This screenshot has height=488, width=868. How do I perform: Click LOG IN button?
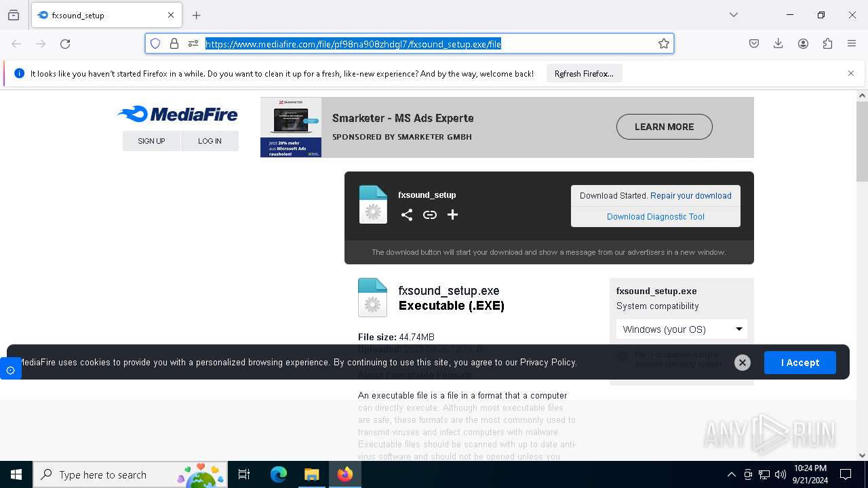pyautogui.click(x=210, y=141)
